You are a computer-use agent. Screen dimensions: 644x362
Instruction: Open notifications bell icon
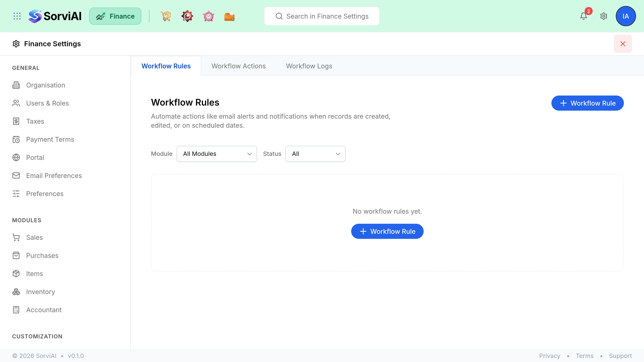click(x=583, y=16)
